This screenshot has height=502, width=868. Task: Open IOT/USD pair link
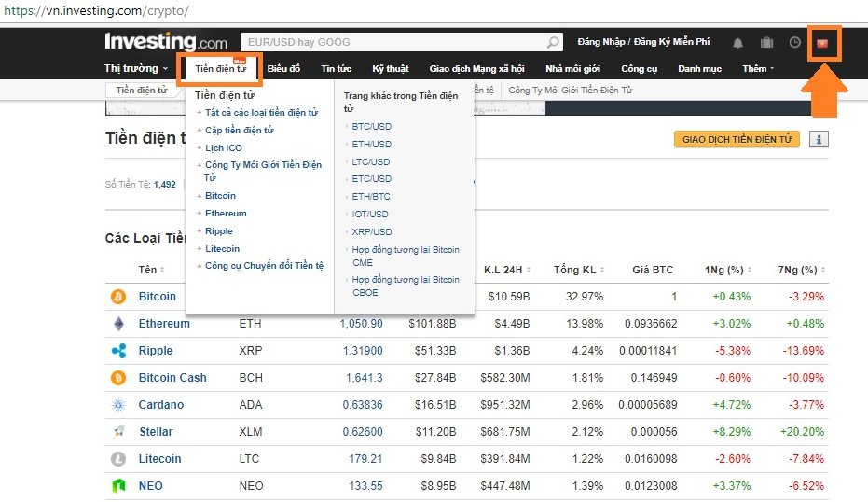pyautogui.click(x=370, y=215)
